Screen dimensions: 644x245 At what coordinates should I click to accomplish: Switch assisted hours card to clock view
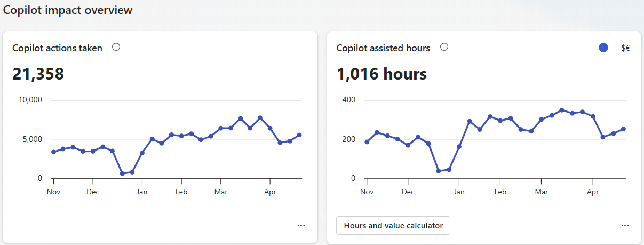tap(603, 48)
